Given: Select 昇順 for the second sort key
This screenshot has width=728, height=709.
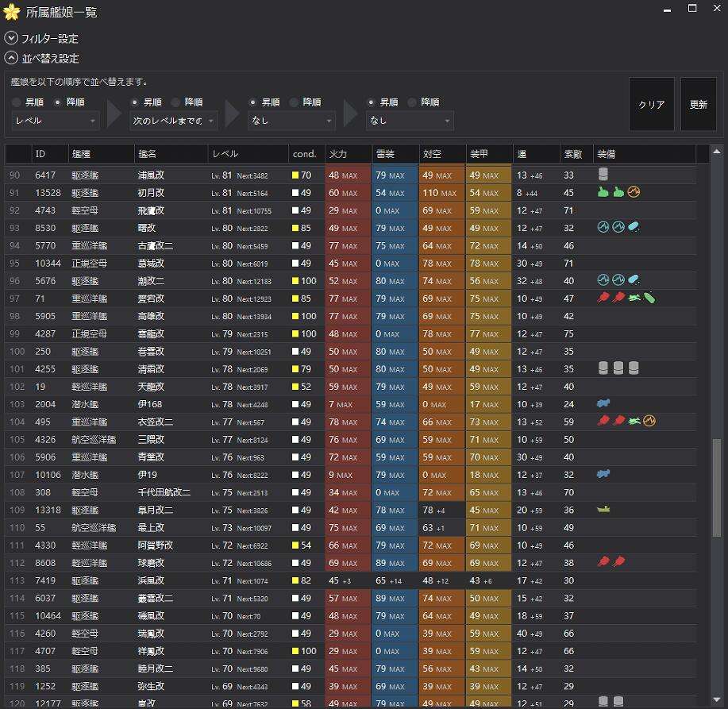Looking at the screenshot, I should [x=147, y=102].
